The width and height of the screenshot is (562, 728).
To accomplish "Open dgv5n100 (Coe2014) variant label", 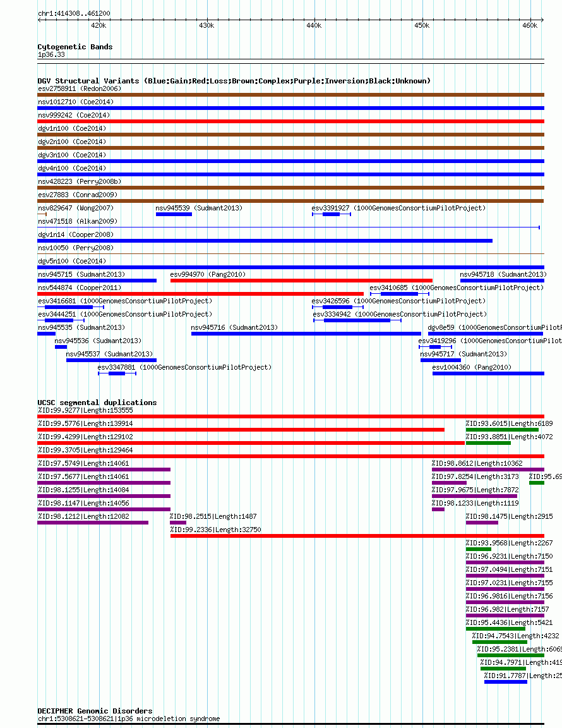I will [72, 262].
